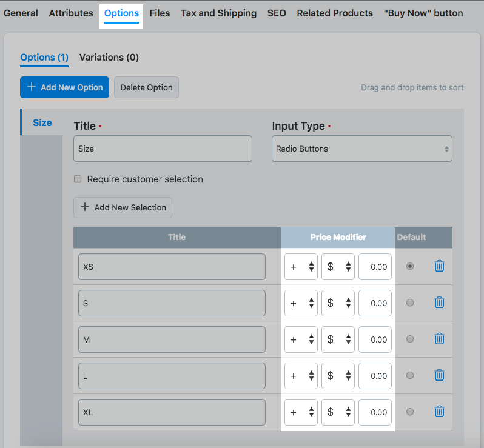Click the Add New Option button
Image resolution: width=484 pixels, height=448 pixels.
[64, 87]
